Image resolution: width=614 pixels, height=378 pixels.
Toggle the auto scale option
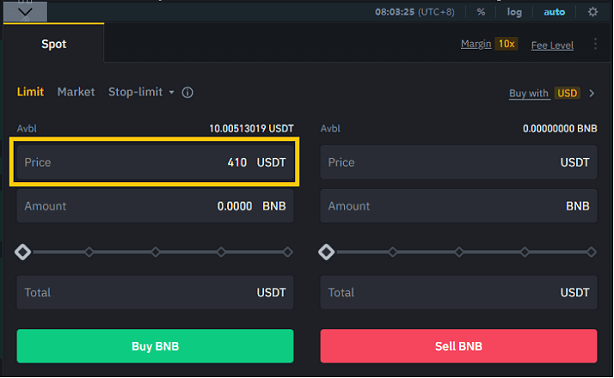(x=554, y=12)
